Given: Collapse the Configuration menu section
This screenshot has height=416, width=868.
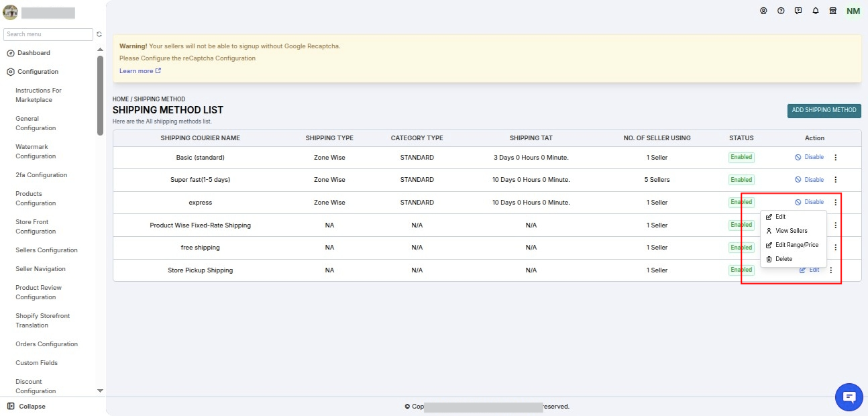Looking at the screenshot, I should coord(32,72).
